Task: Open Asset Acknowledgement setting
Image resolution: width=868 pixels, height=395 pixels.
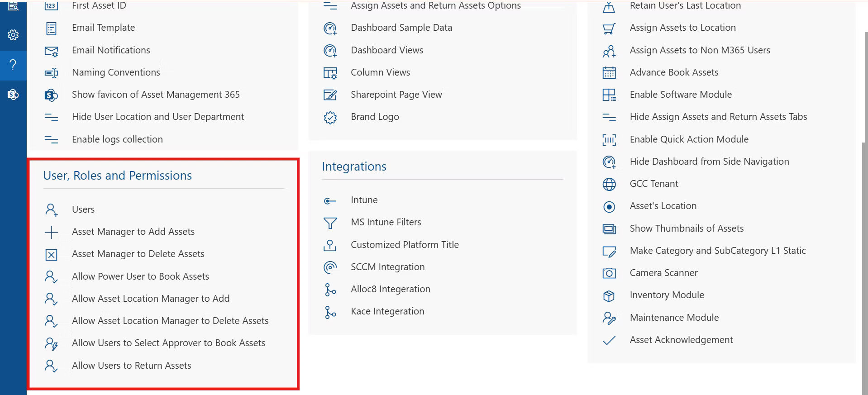Action: (x=681, y=340)
